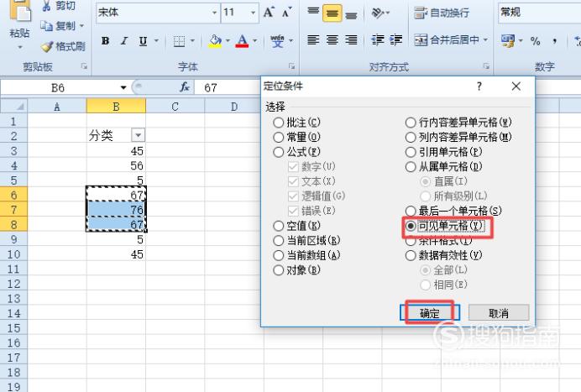
Task: Click the 确定 button
Action: 430,313
